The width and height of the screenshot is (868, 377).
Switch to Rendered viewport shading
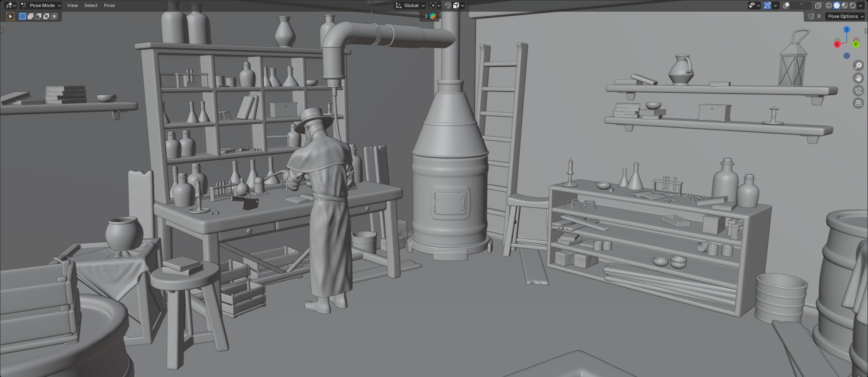(853, 5)
